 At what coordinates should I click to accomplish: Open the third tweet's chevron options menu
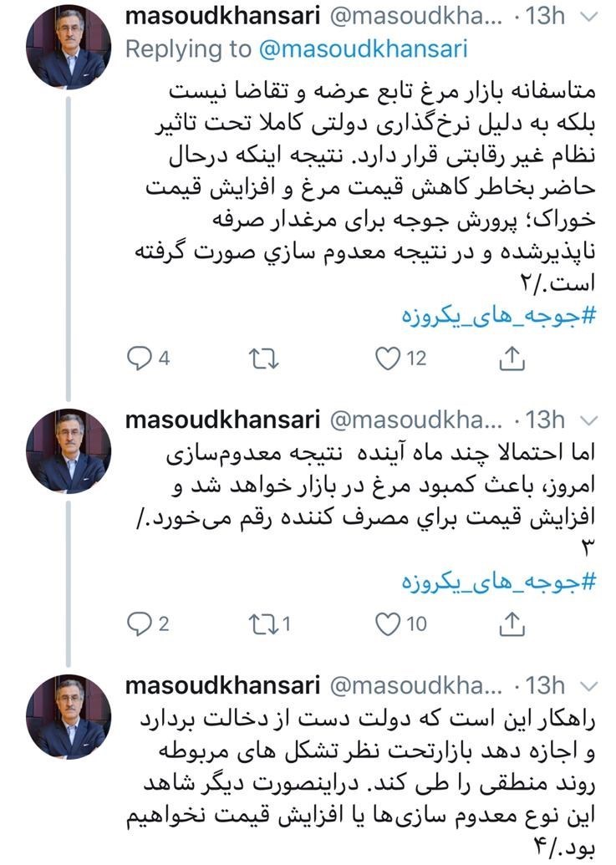click(589, 685)
